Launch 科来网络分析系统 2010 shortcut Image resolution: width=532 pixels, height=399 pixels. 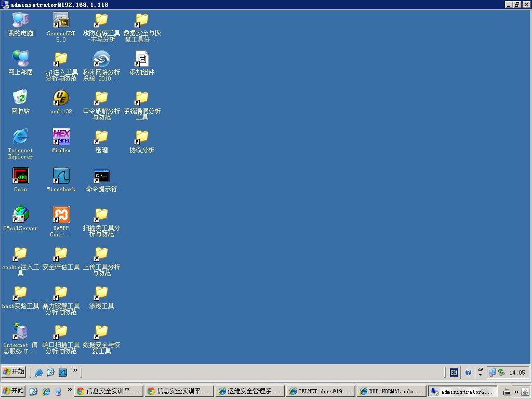click(101, 66)
